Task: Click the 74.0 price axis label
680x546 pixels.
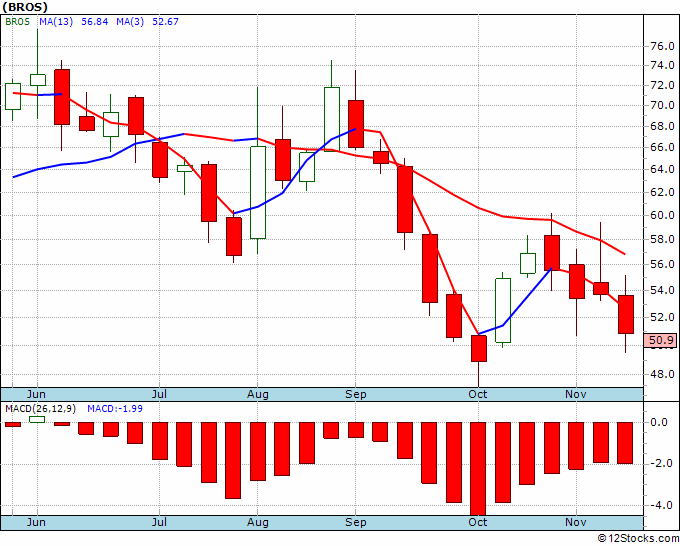Action: 662,65
